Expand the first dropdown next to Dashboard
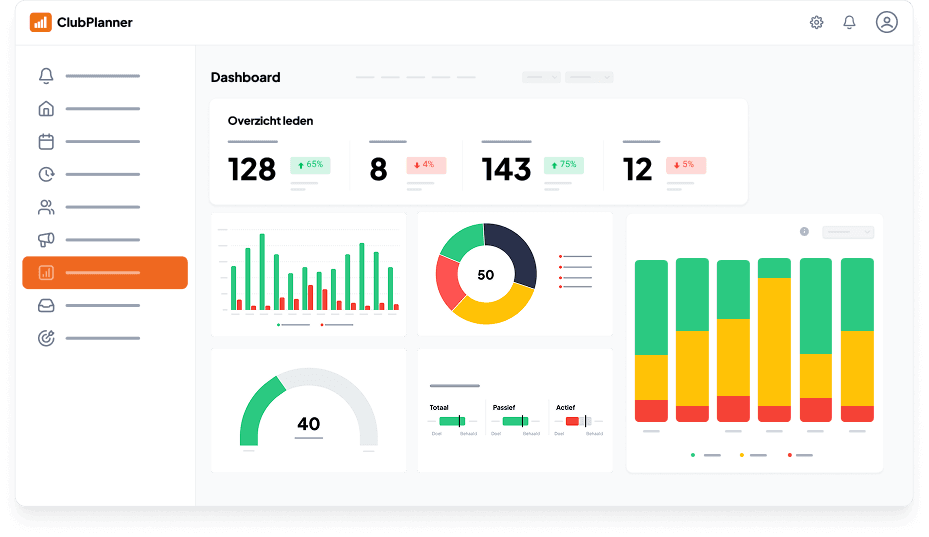 pos(540,77)
